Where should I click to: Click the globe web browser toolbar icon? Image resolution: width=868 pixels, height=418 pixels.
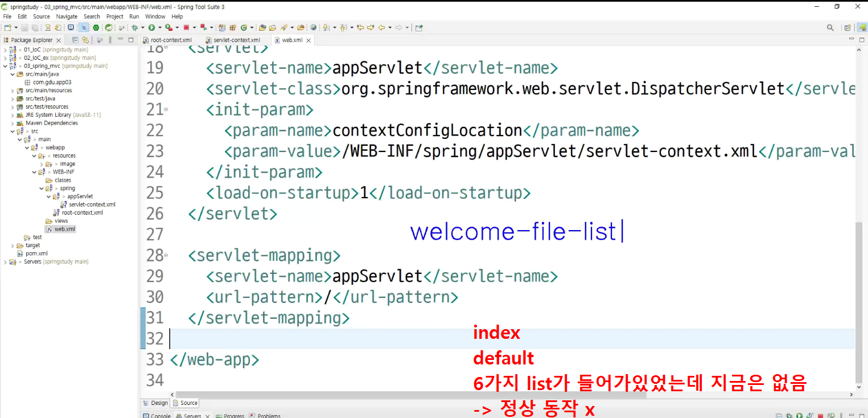[x=314, y=27]
